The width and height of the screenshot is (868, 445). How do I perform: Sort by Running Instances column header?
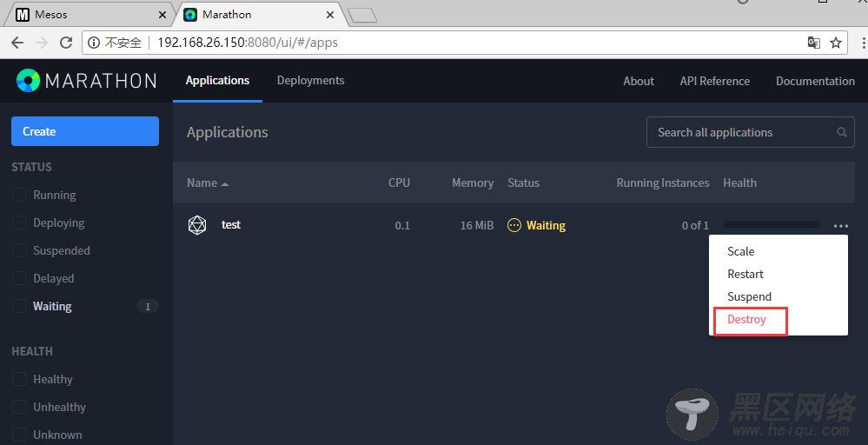(663, 183)
